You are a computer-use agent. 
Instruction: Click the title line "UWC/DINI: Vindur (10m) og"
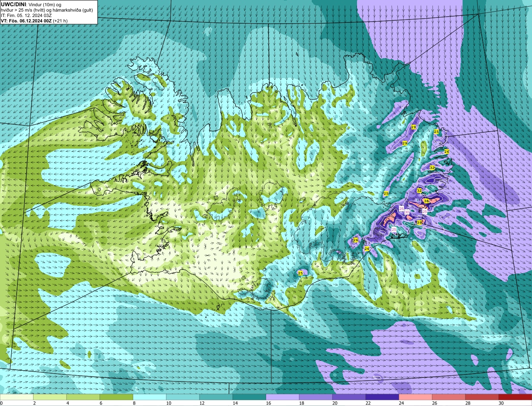click(x=31, y=4)
